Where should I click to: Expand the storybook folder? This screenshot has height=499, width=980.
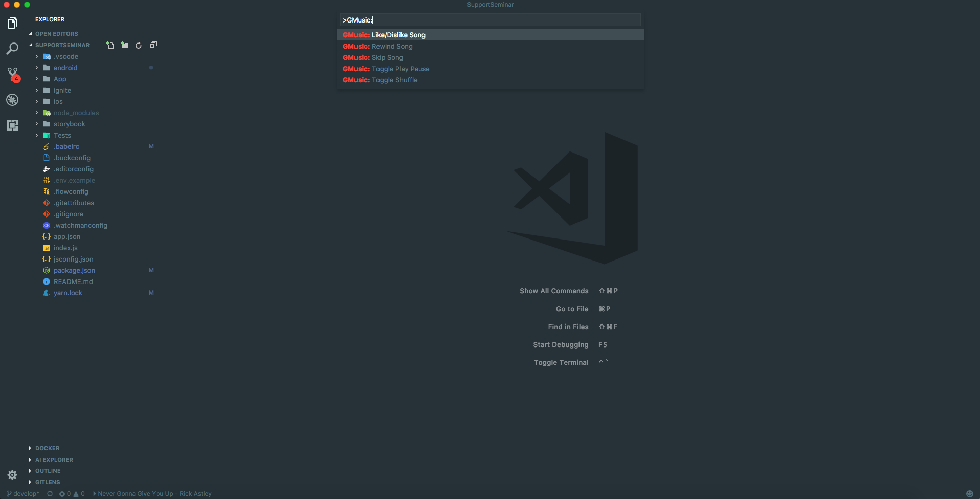point(70,124)
